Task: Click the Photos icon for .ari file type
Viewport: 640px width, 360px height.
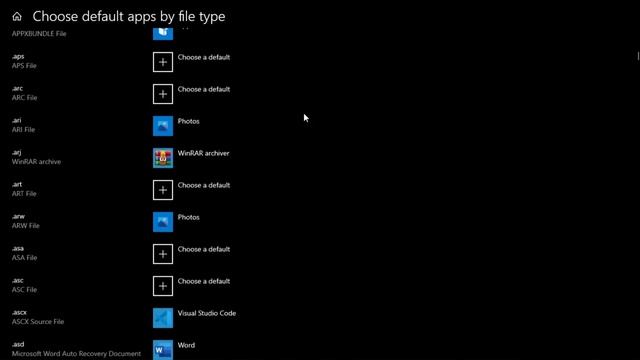Action: (x=163, y=126)
